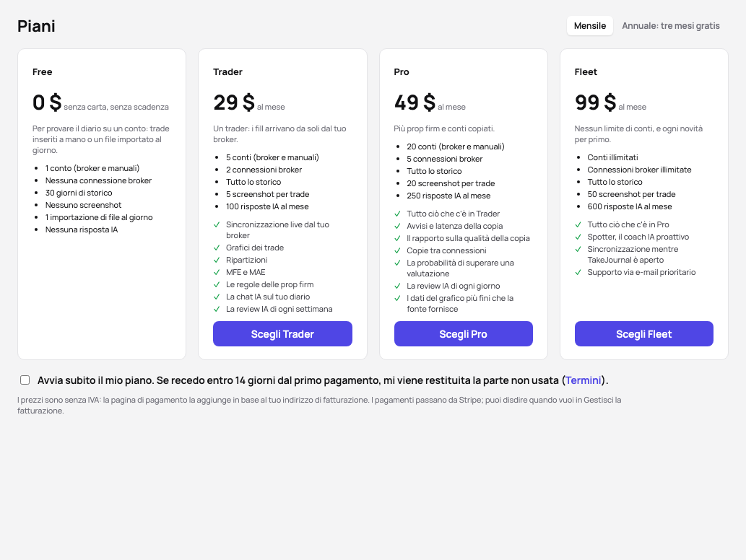Click checkmark next to Tutto ciò che c'è in Trader

[397, 214]
